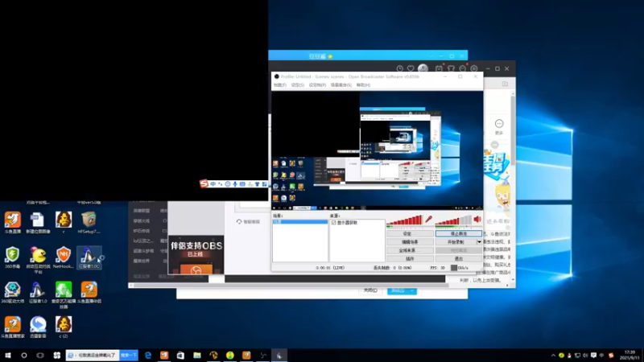Screen dimensions: 644x362
Task: Click the 退出 button in OBS
Action: (x=458, y=258)
